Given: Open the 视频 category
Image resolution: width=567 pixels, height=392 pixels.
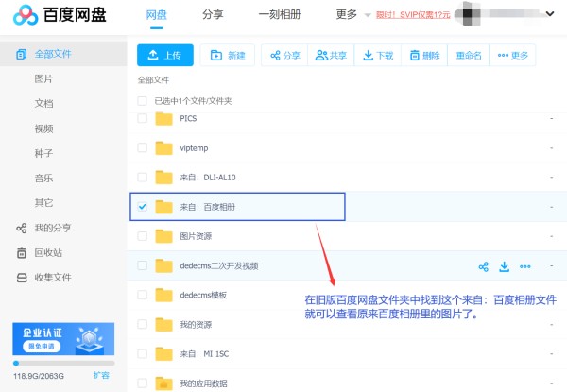Looking at the screenshot, I should pos(43,128).
